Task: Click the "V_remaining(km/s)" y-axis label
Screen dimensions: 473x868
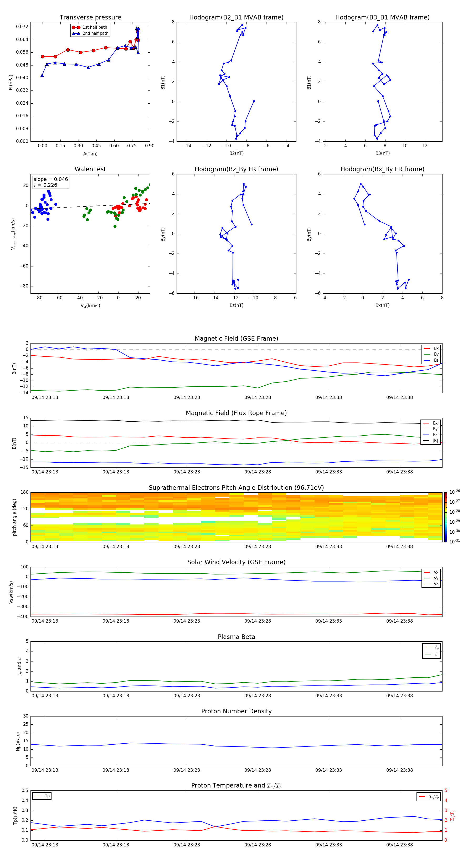Action: coord(13,234)
